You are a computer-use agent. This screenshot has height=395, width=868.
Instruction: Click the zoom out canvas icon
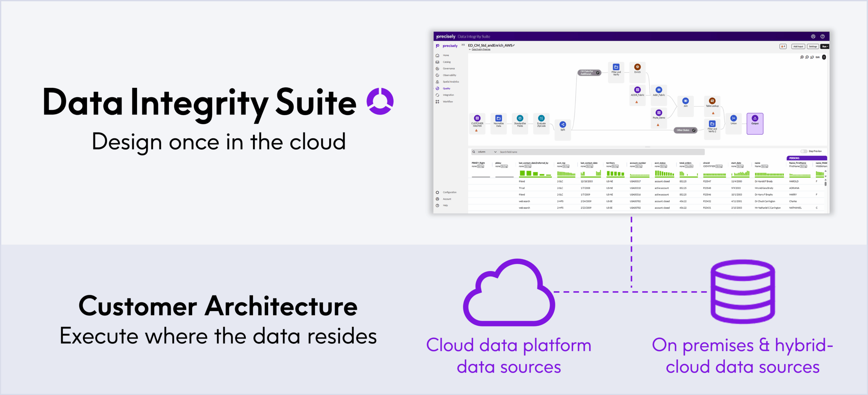807,57
